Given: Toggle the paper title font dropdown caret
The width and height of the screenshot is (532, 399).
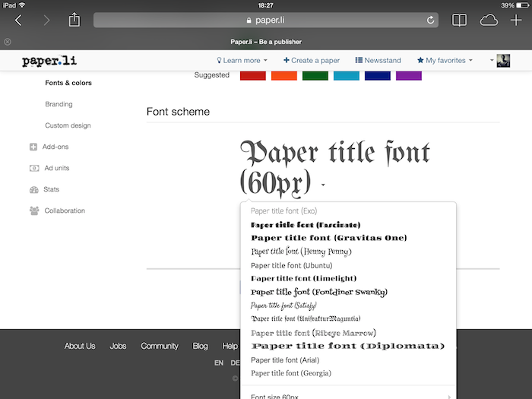Looking at the screenshot, I should coord(323,185).
